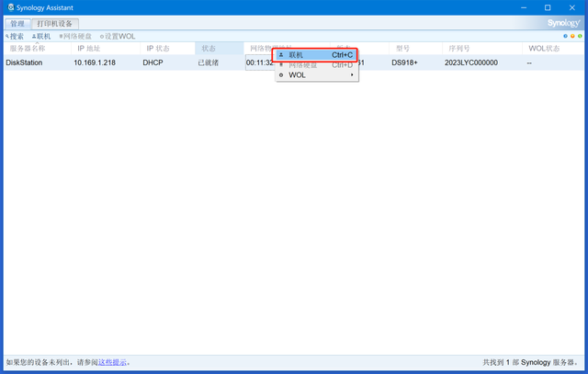Switch to the 管理 tab
The image size is (588, 374).
(17, 24)
